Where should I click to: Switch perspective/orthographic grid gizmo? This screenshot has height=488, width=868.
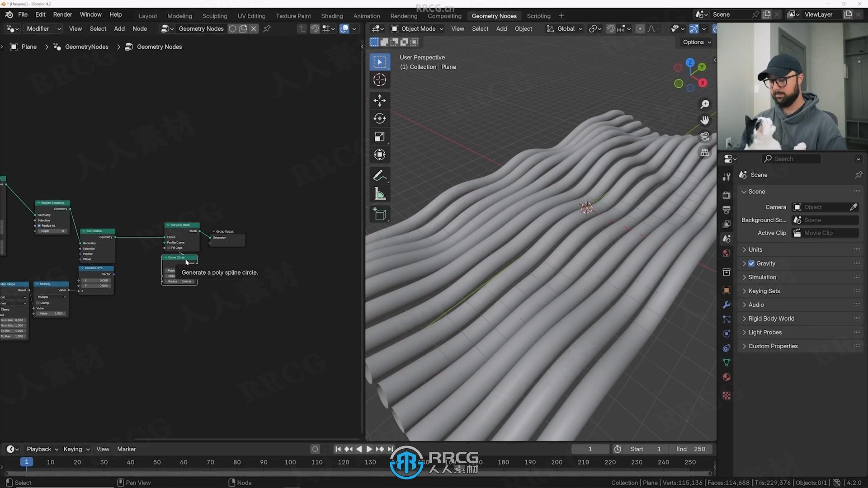coord(705,152)
